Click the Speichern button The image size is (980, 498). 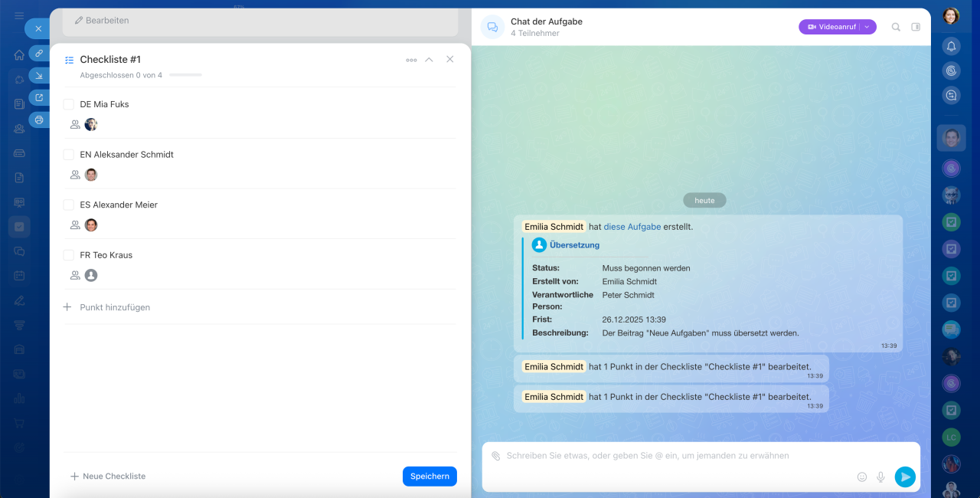click(x=430, y=477)
